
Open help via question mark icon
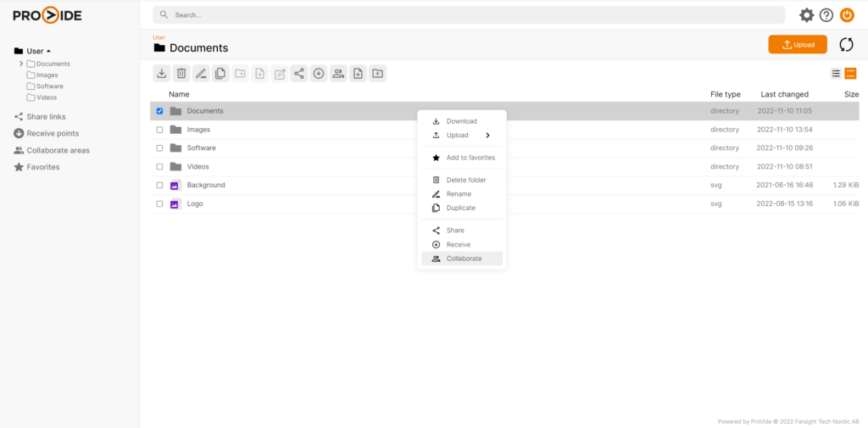[x=826, y=15]
